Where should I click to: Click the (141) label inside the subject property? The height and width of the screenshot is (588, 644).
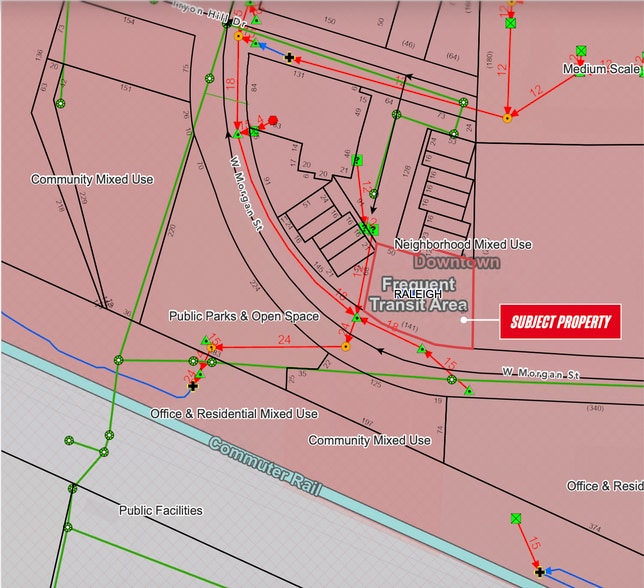pos(409,327)
